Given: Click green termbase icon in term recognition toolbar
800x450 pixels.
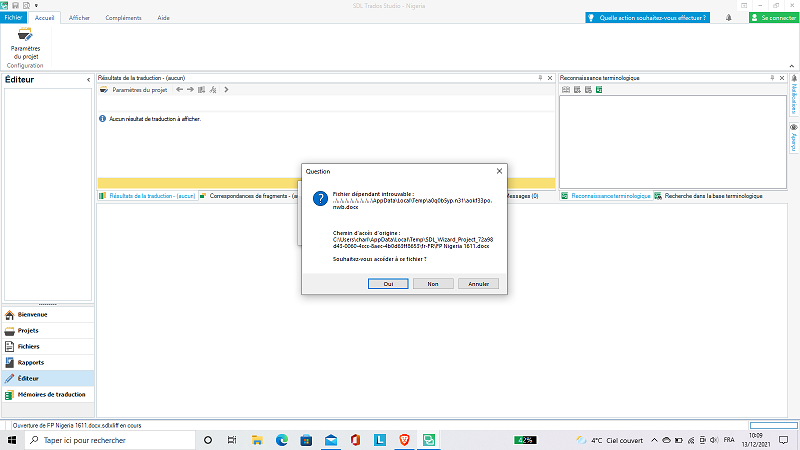Looking at the screenshot, I should 599,90.
